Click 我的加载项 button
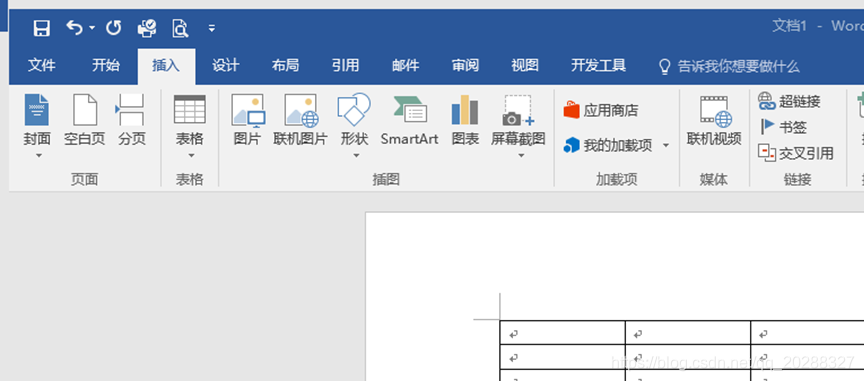This screenshot has height=381, width=864. point(608,146)
